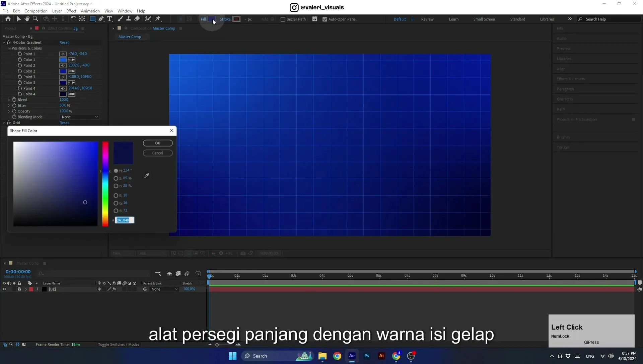Image resolution: width=643 pixels, height=364 pixels.
Task: Select the Zoom magnifier tool
Action: [35, 19]
